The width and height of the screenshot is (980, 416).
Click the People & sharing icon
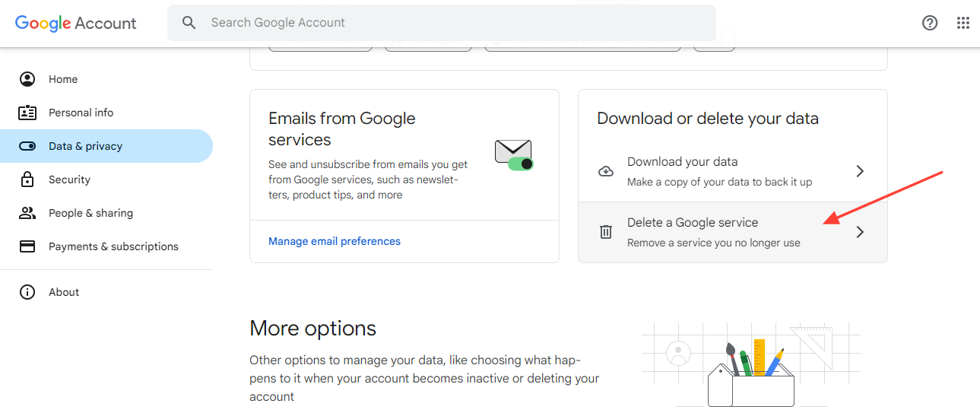27,213
